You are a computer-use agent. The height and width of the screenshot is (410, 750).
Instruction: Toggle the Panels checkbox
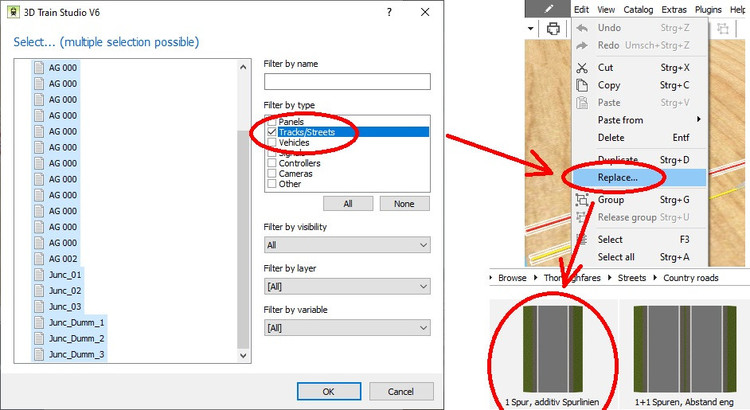(x=272, y=121)
